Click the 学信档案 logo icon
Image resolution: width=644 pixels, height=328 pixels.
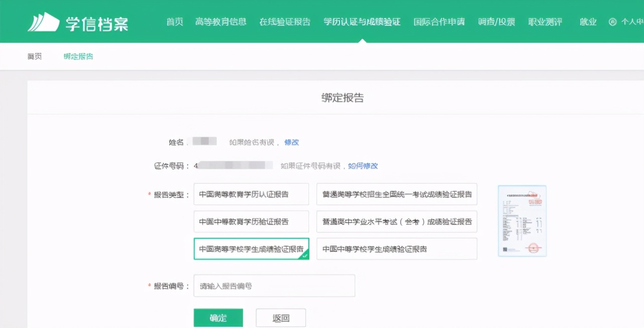click(x=44, y=21)
